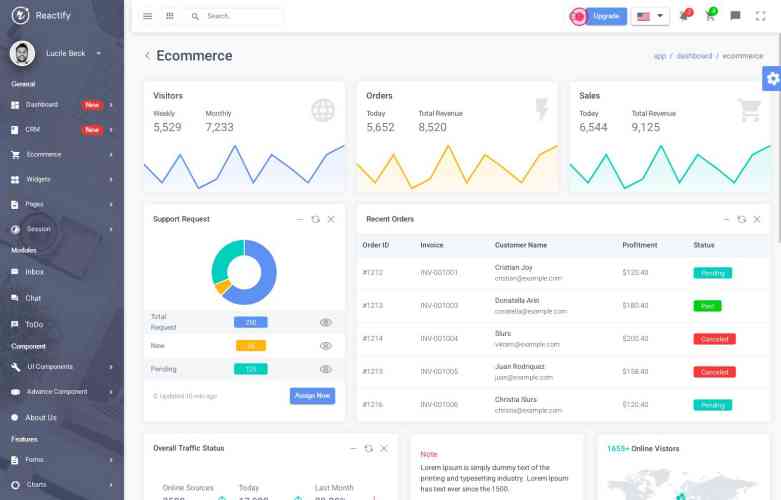
Task: Toggle eye icon for Total Request row
Action: pyautogui.click(x=326, y=322)
